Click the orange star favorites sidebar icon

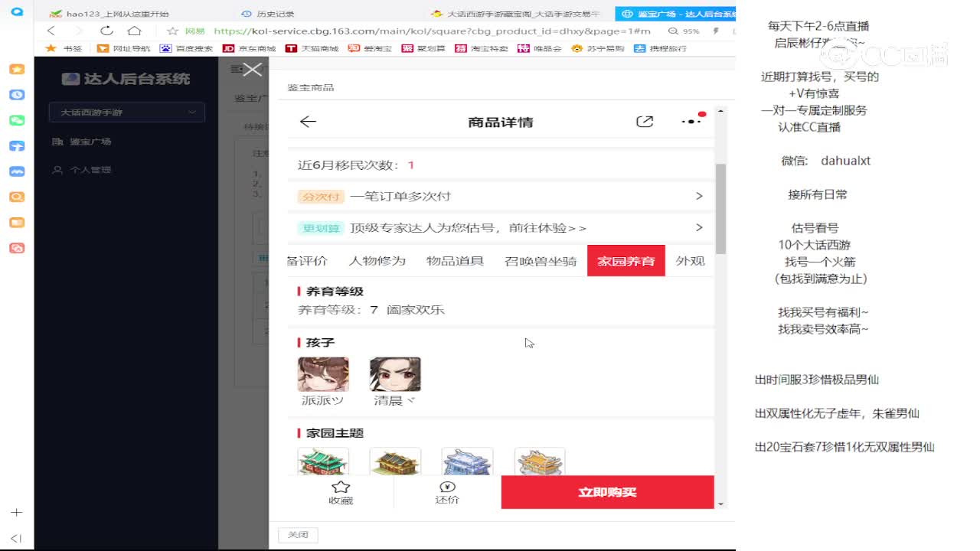pyautogui.click(x=17, y=69)
